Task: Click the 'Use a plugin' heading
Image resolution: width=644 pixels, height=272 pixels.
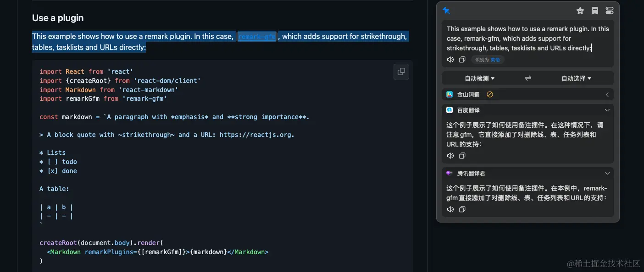Action: (58, 18)
